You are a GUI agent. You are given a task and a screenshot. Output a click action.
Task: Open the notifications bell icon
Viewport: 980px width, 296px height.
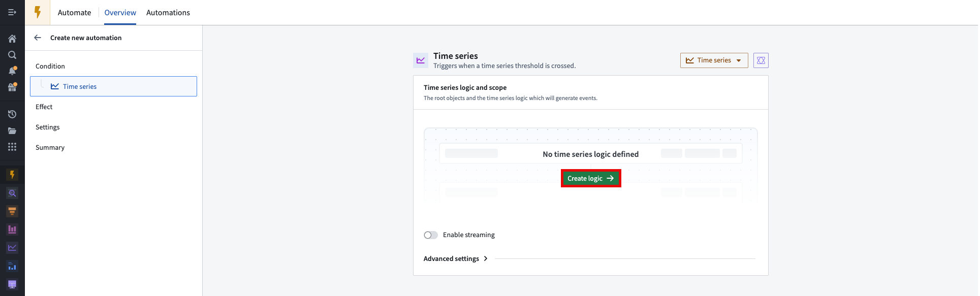coord(12,71)
